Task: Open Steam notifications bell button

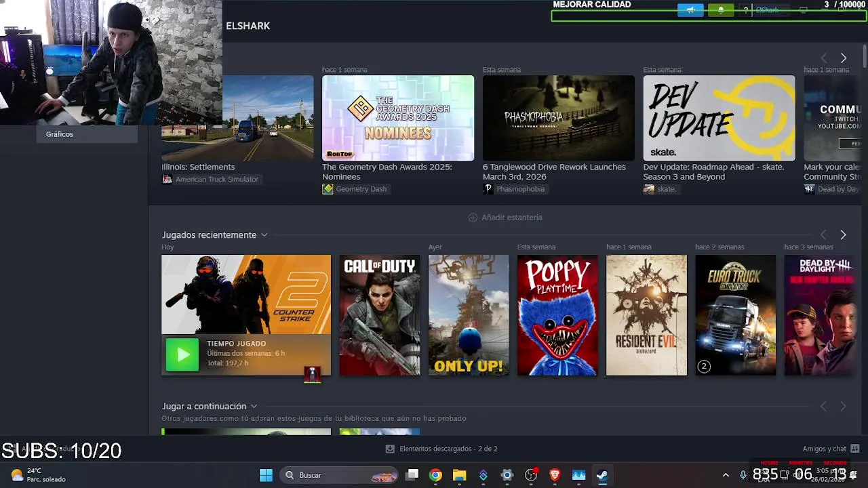Action: click(x=721, y=10)
